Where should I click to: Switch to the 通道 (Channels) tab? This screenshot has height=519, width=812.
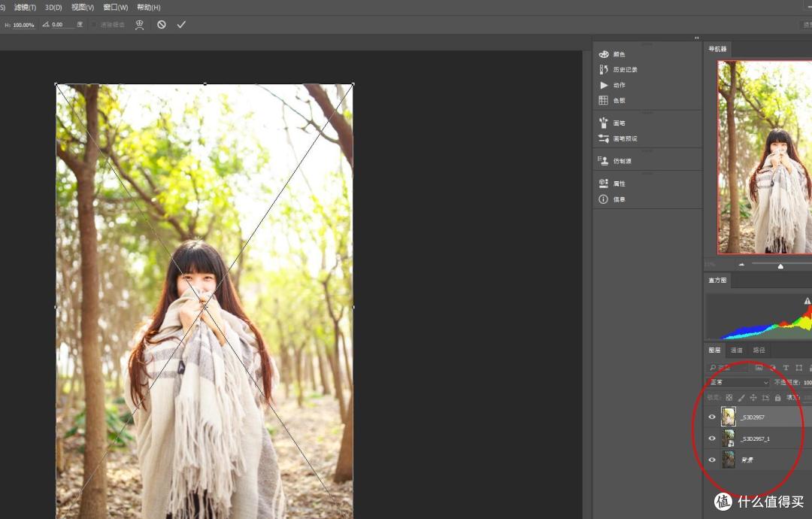736,351
